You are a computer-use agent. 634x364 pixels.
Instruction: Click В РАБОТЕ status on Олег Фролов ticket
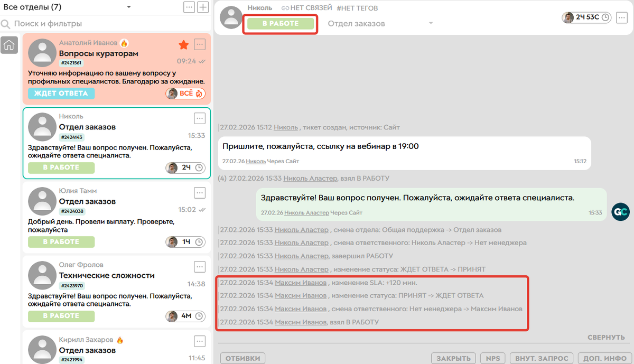click(61, 316)
